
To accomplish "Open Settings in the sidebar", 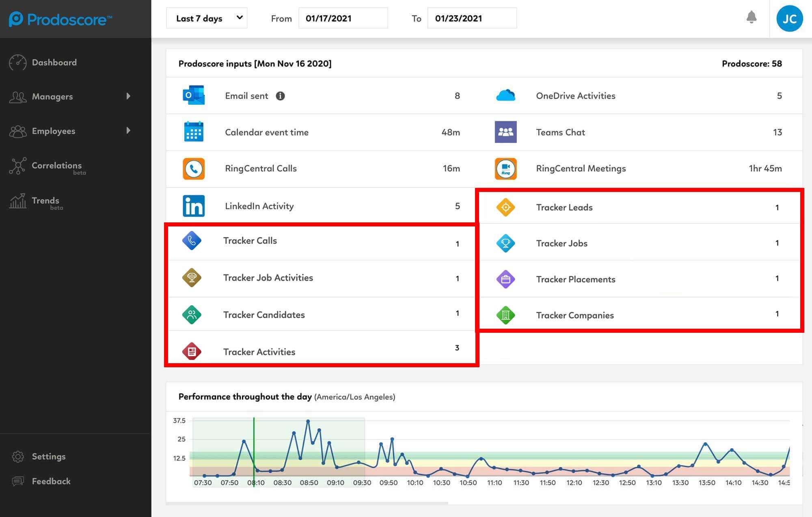I will tap(48, 457).
